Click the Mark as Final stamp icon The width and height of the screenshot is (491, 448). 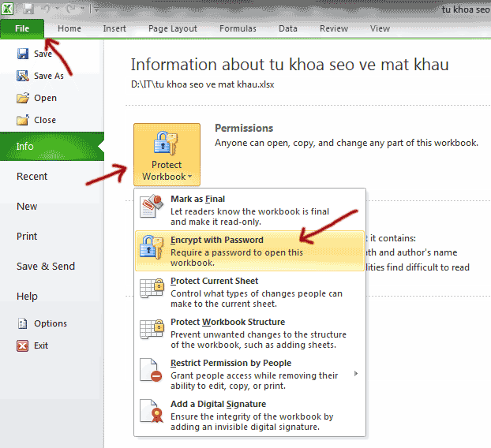point(152,206)
